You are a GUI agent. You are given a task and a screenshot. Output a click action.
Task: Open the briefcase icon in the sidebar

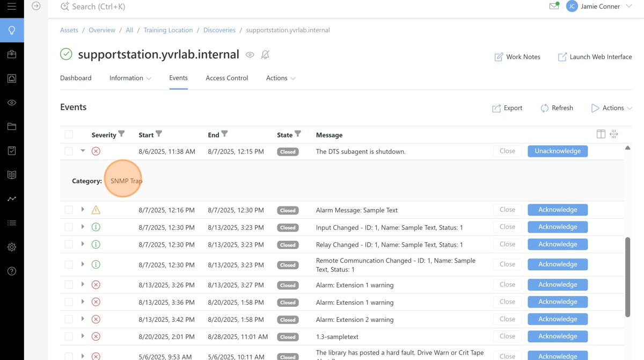tap(12, 54)
